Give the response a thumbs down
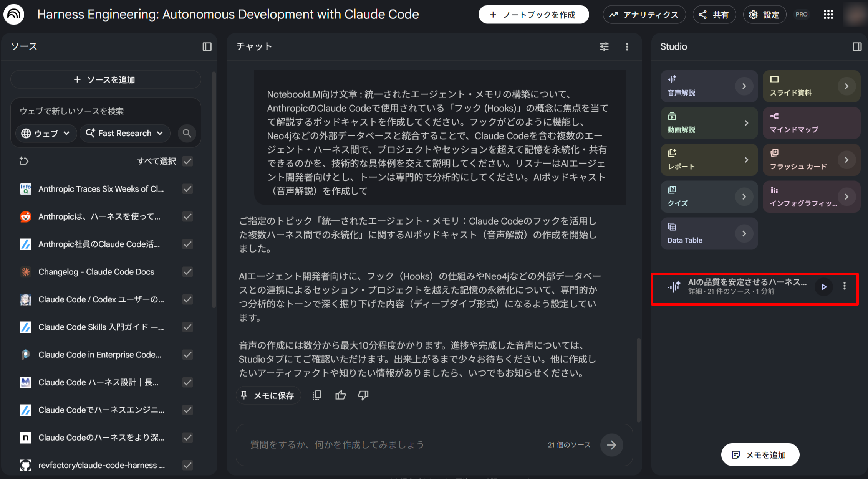 (x=363, y=395)
